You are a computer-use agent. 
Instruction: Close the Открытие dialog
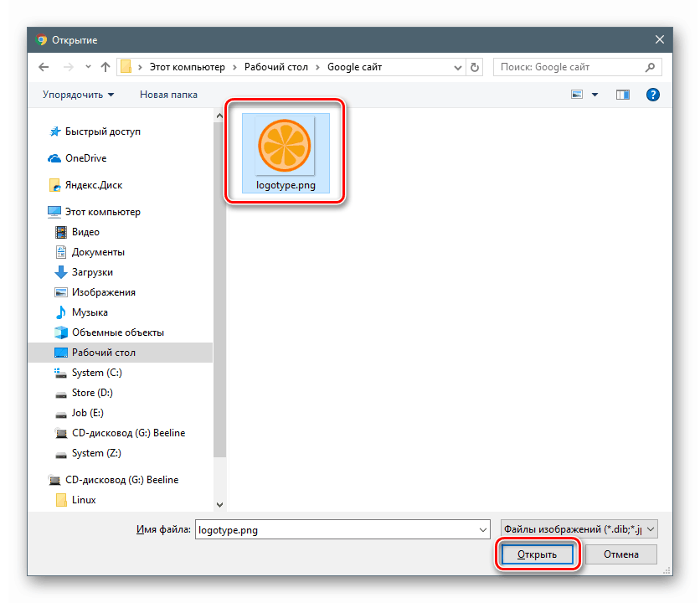[659, 39]
